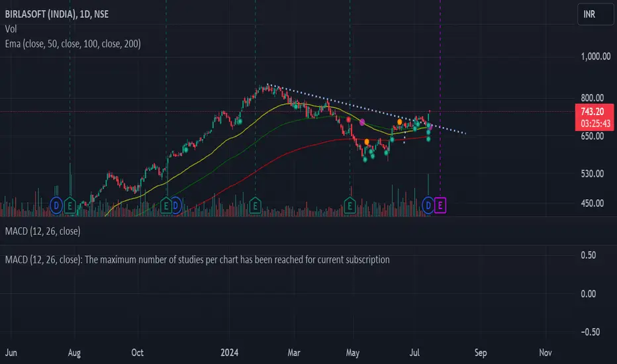
Task: Open the blue D dividend marker before Aug
Action: point(56,205)
